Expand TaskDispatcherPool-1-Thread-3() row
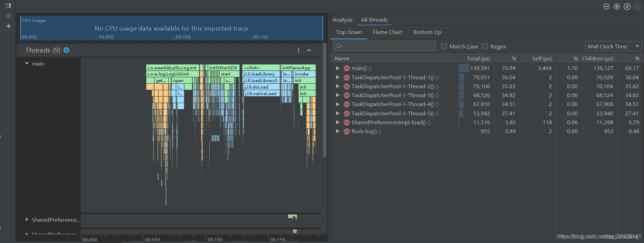 click(x=337, y=95)
